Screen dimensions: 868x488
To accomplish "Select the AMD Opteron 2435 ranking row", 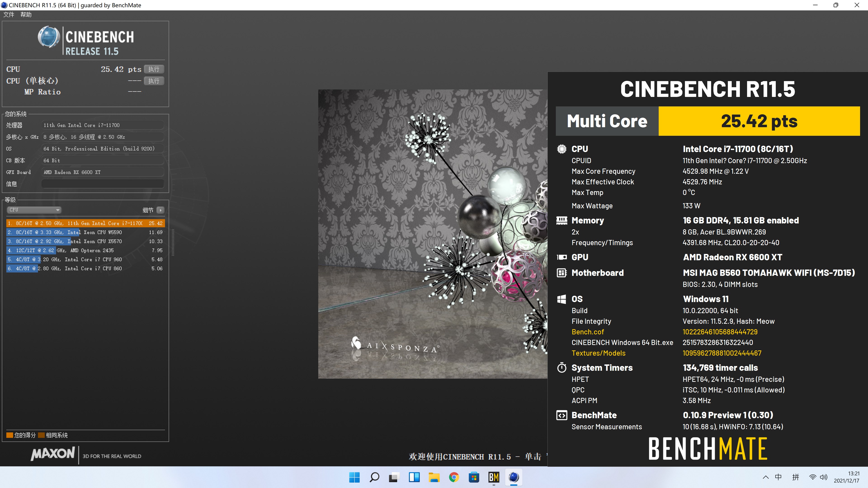I will point(85,251).
